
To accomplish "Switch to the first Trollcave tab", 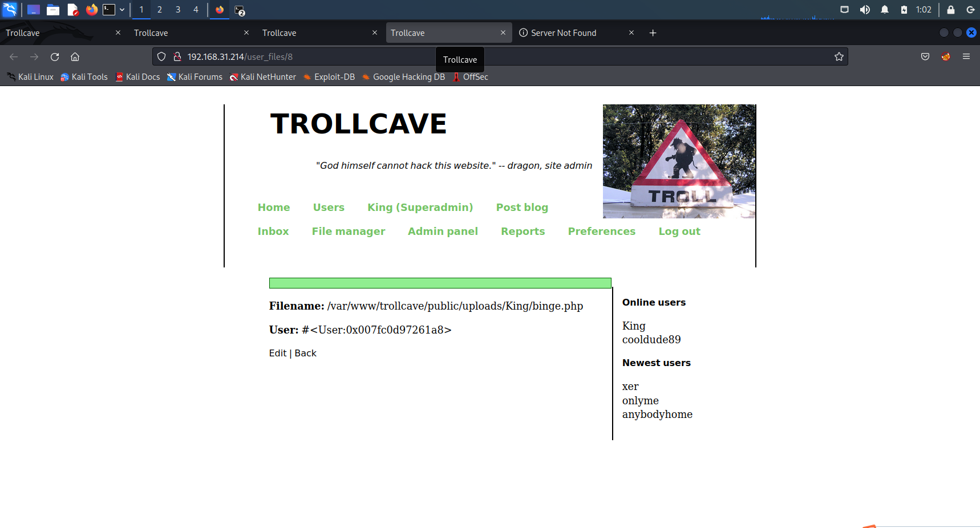I will [63, 33].
